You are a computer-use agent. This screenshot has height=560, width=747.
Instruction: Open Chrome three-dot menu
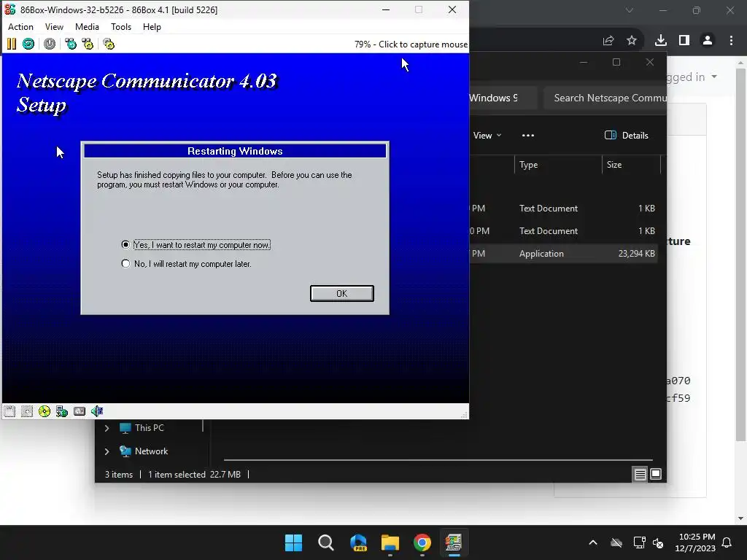[731, 41]
